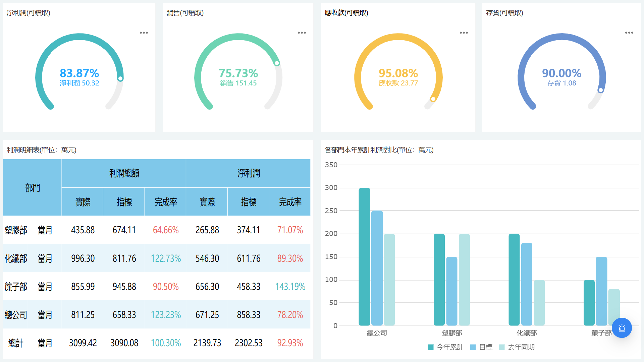644x362 pixels.
Task: Click the 塑膠部 x-axis label
Action: (x=452, y=333)
